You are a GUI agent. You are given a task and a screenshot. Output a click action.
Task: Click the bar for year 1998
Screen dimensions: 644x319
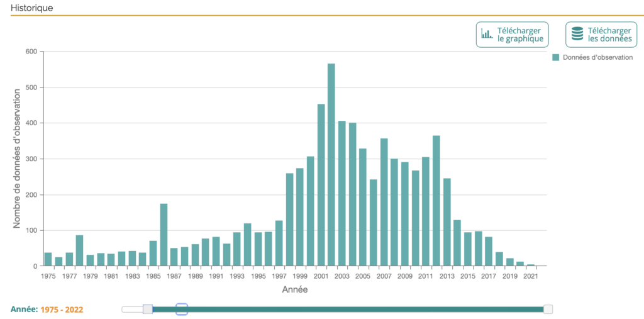289,220
